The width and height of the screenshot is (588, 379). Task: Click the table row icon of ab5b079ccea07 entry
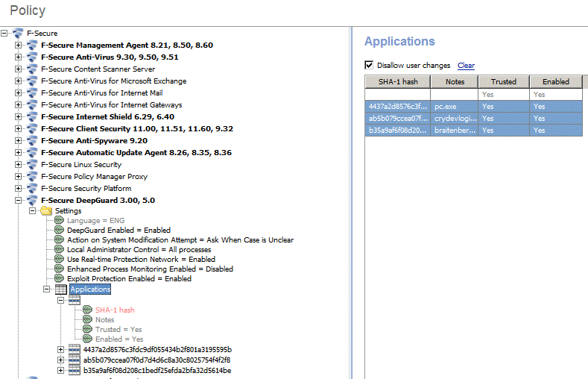coord(75,360)
